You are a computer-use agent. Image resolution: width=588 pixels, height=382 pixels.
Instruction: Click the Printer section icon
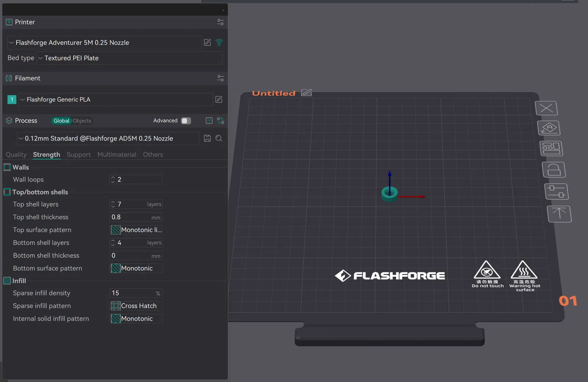pyautogui.click(x=9, y=22)
